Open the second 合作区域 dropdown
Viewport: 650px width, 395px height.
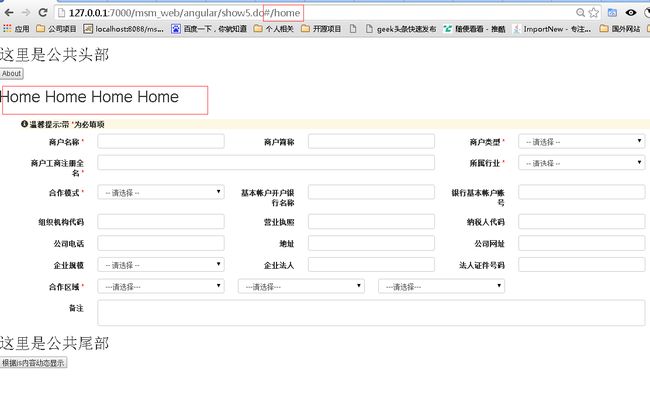[x=301, y=286]
